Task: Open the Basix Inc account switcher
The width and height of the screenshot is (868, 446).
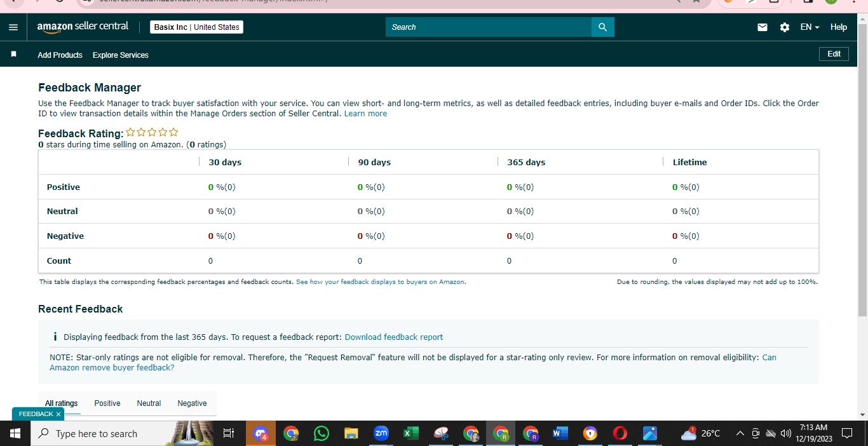Action: [x=196, y=27]
